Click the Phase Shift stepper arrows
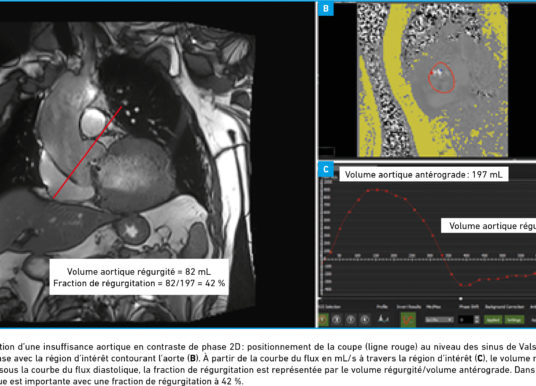The image size is (536, 386). click(x=477, y=320)
